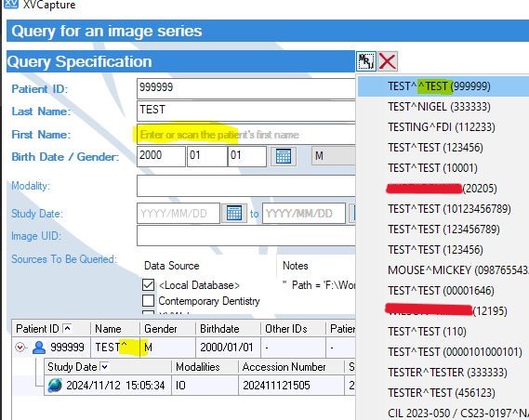This screenshot has width=529, height=420.
Task: Open the Gender dropdown showing M
Action: tap(334, 156)
